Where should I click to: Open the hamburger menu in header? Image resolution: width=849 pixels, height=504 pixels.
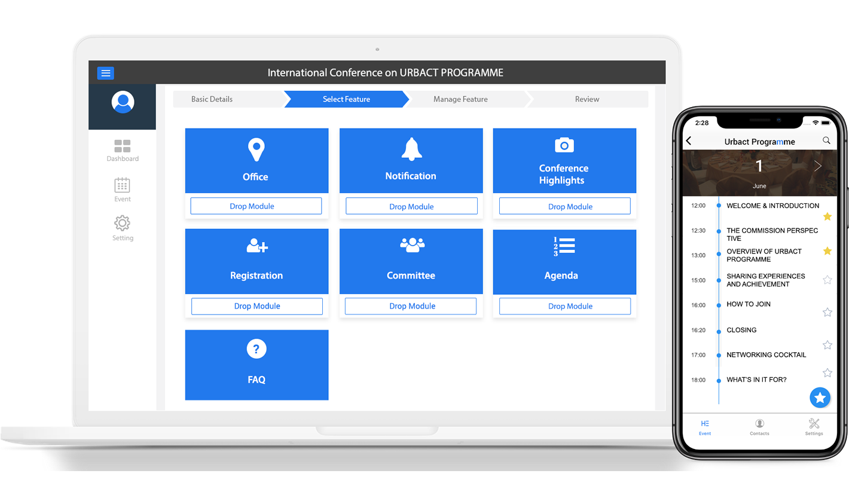105,73
